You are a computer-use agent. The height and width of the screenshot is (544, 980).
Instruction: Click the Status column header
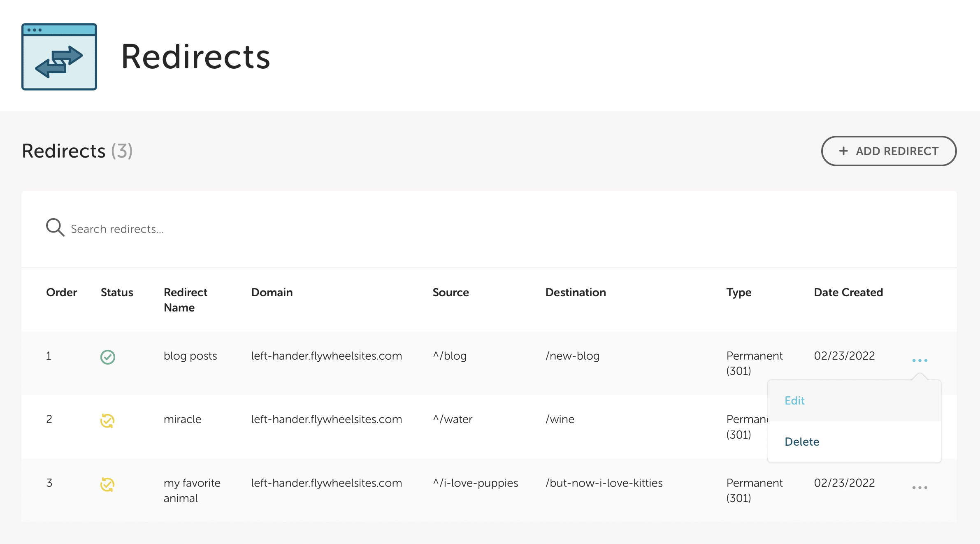tap(117, 293)
